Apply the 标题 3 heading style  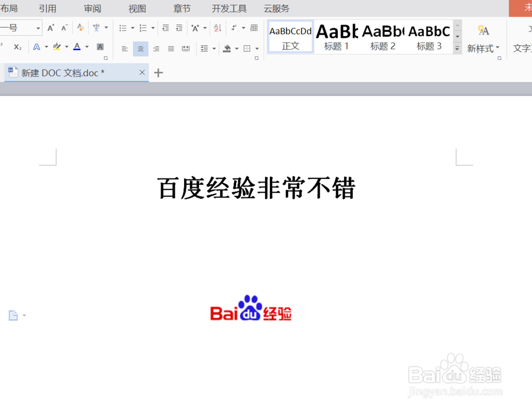(x=429, y=37)
